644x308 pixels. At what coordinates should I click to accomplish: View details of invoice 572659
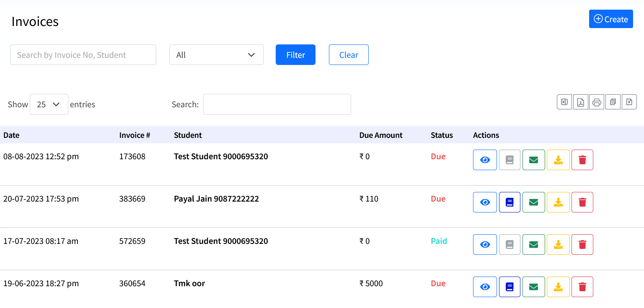(x=485, y=244)
